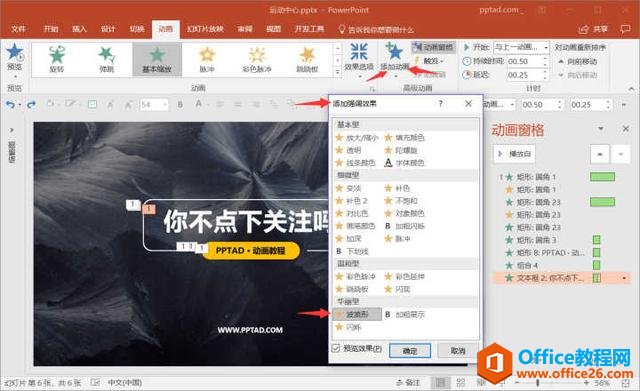Choose 透明 in the emphasis dialog
This screenshot has width=640, height=391.
(x=349, y=150)
